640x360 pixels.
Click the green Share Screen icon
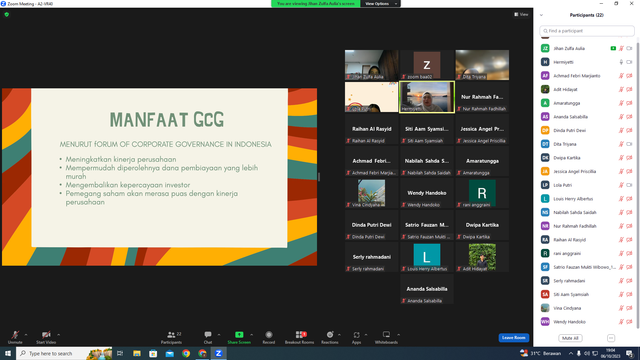(239, 335)
